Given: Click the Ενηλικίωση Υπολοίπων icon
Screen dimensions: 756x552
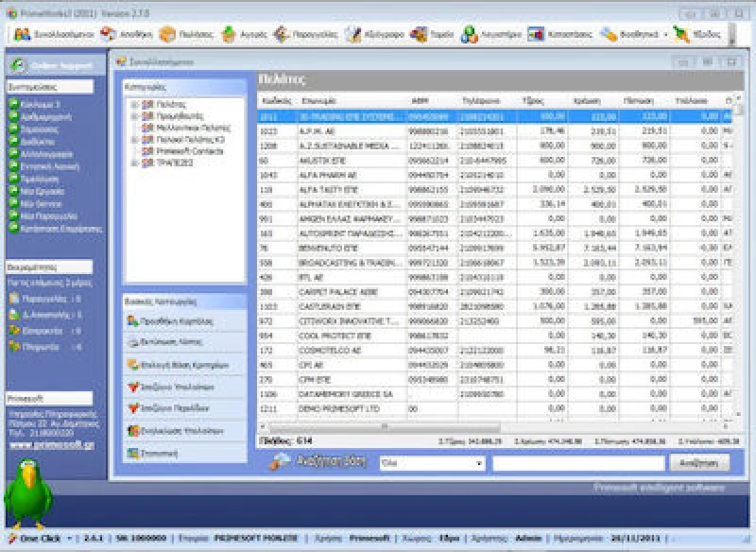Looking at the screenshot, I should click(133, 430).
